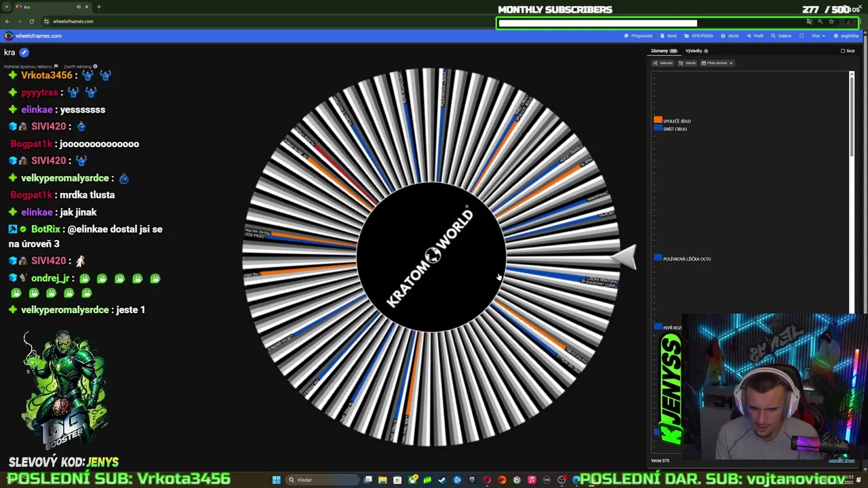Viewport: 868px width, 488px height.
Task: Mute the kra tab audio icon
Action: 78,7
